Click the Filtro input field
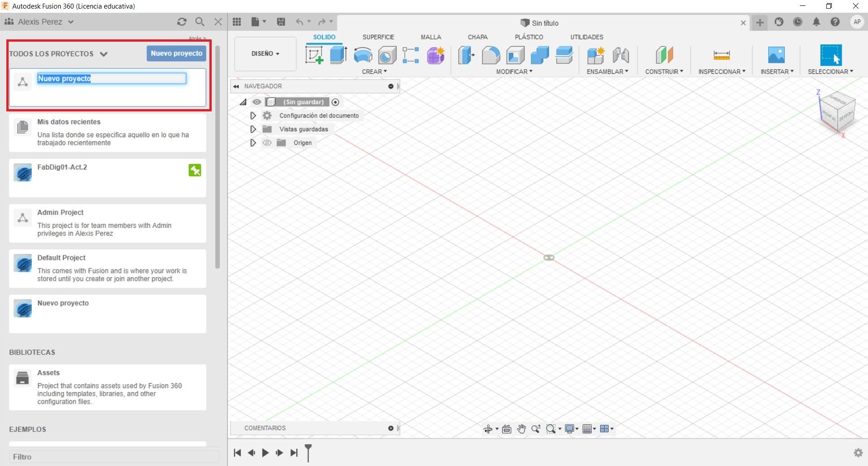This screenshot has height=466, width=868. point(114,456)
